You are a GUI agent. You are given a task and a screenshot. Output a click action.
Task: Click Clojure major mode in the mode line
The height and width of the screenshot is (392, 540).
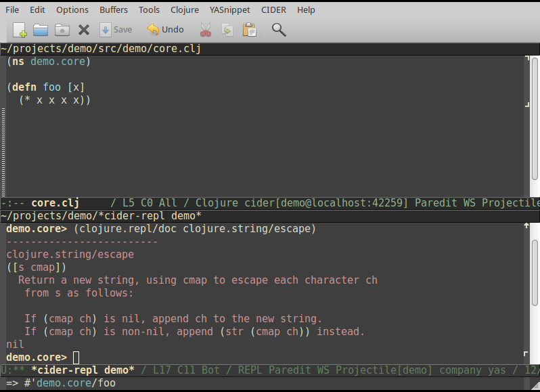217,203
